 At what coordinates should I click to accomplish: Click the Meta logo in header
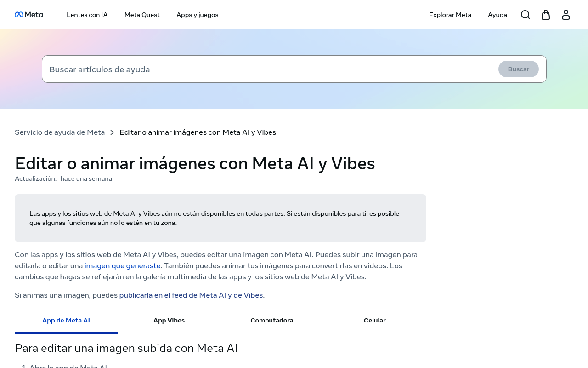(x=28, y=15)
